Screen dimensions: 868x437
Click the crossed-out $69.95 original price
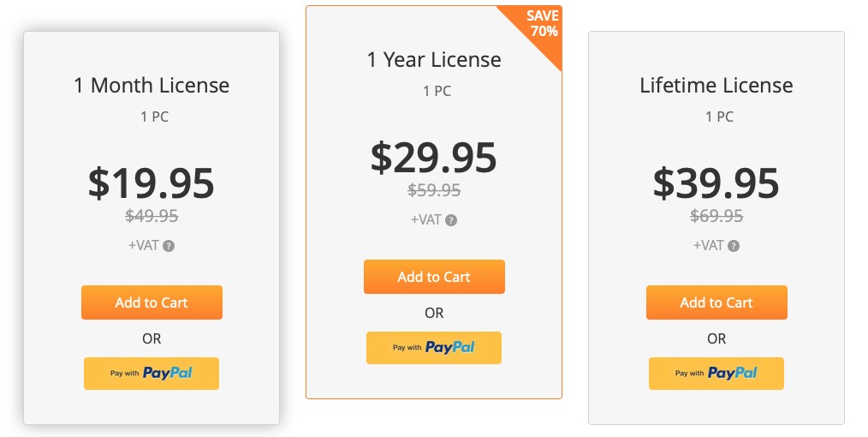pyautogui.click(x=716, y=216)
